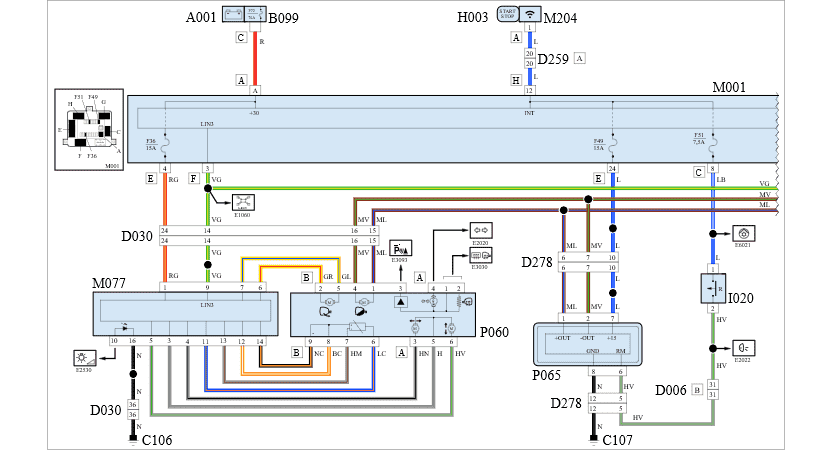Click the D259 connector label
The image size is (832, 450).
pyautogui.click(x=552, y=59)
